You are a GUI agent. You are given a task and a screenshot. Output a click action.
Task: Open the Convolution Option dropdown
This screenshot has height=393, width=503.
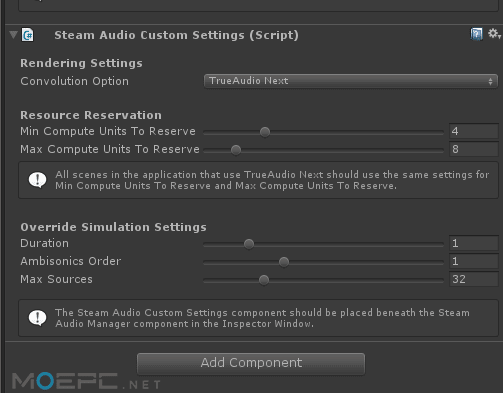click(x=351, y=81)
